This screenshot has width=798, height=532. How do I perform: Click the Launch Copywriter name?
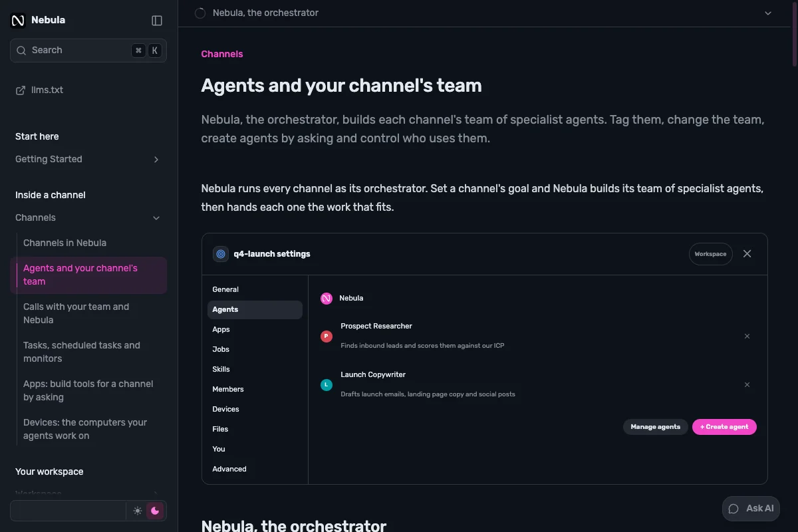(373, 374)
